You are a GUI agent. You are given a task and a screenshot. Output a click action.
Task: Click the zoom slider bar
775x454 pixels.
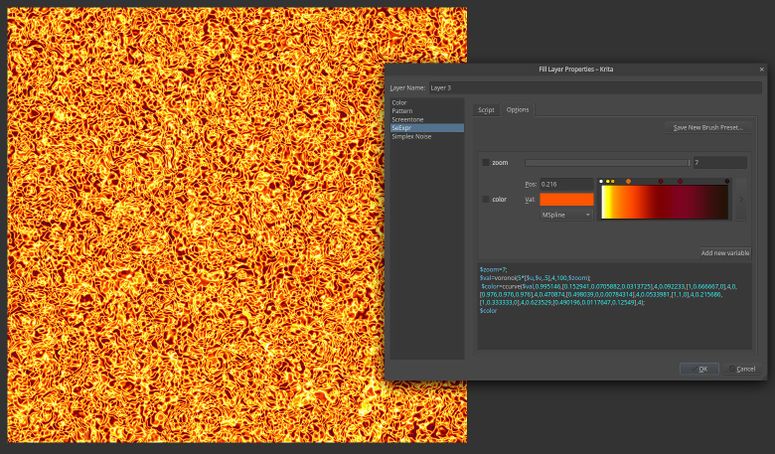click(606, 162)
